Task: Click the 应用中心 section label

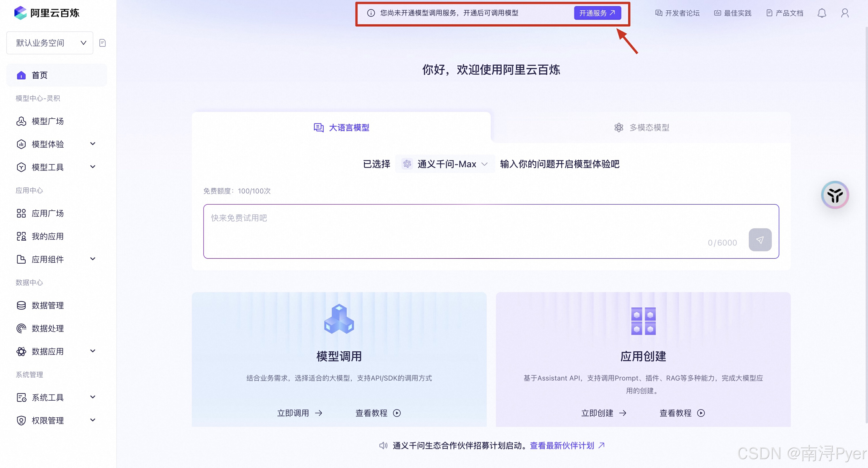Action: [29, 190]
